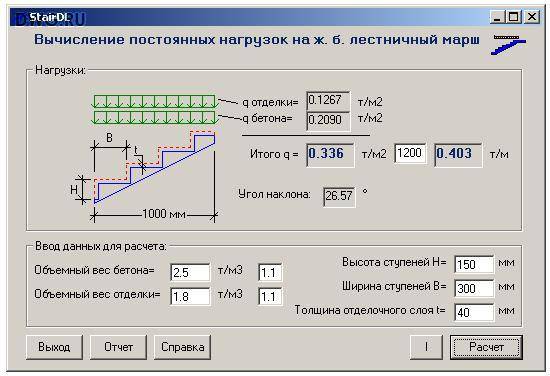Close the StairDL window
The image size is (550, 376).
[x=532, y=16]
